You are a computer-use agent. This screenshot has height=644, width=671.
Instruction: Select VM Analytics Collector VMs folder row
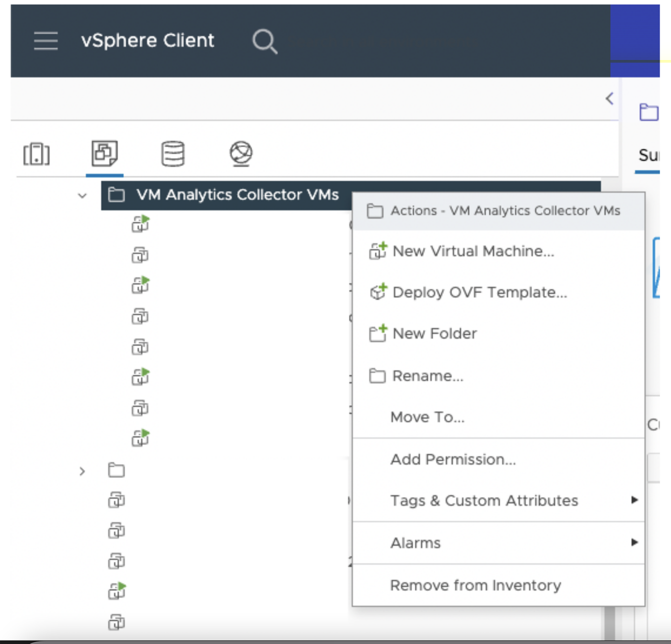[351, 195]
